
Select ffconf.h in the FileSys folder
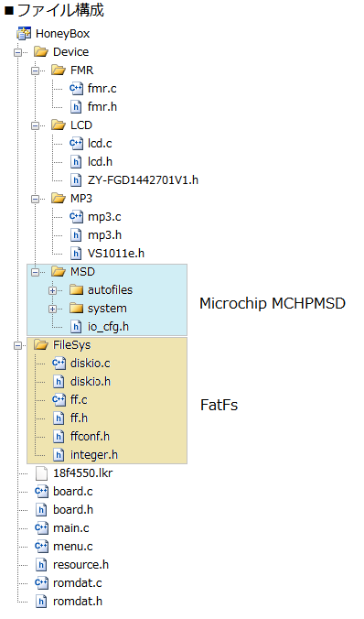click(90, 436)
